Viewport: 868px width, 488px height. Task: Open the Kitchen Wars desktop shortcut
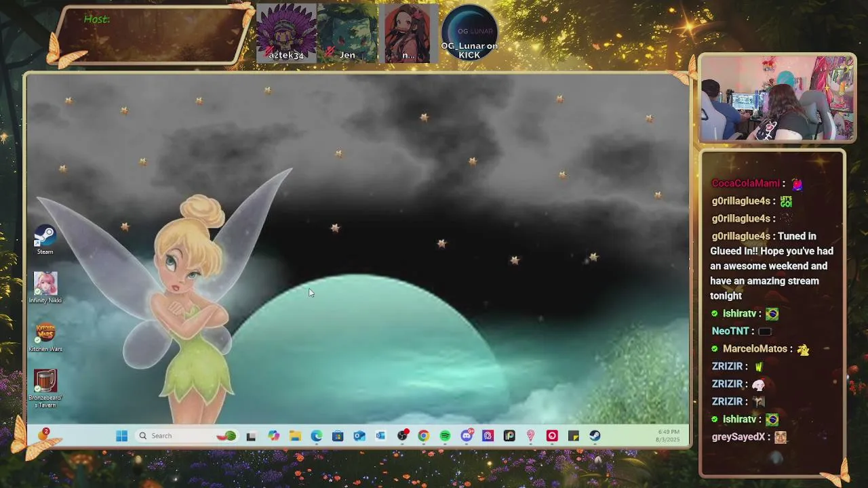pos(45,337)
